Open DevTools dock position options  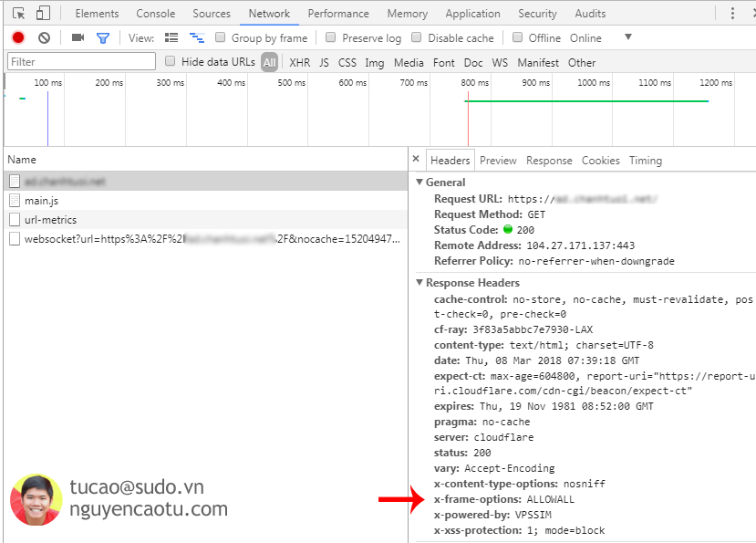[733, 13]
